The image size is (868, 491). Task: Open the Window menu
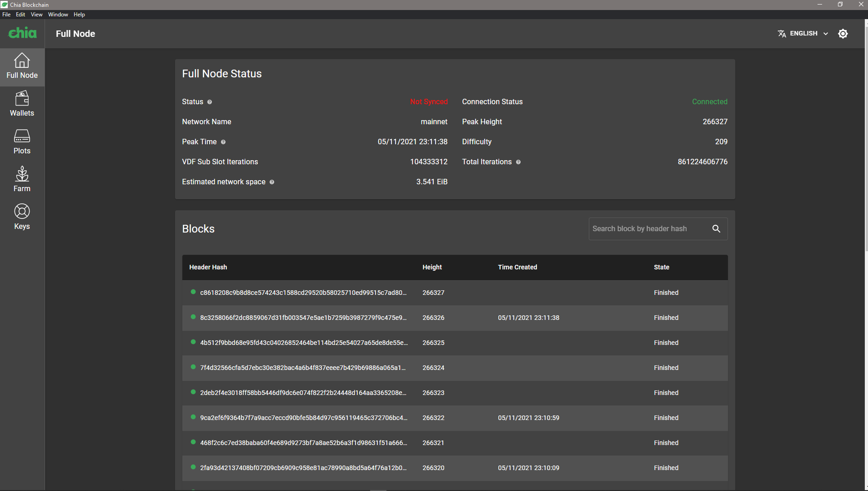pyautogui.click(x=58, y=15)
